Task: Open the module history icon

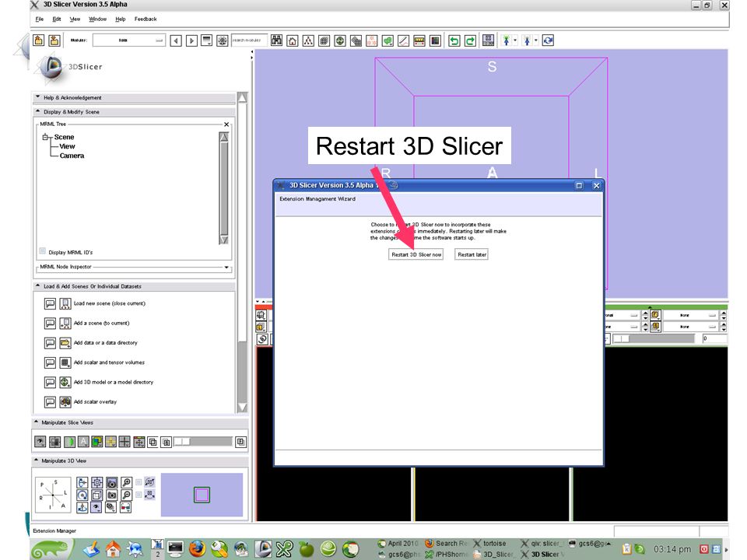Action: click(x=207, y=40)
